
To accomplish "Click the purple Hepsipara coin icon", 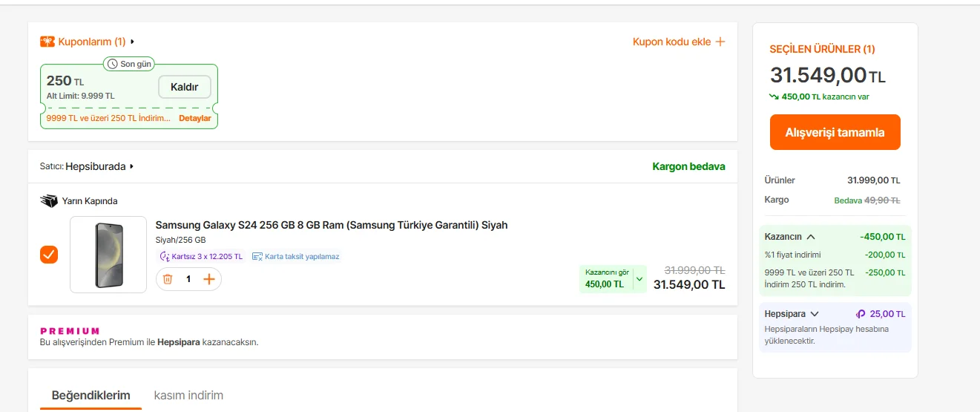I will coord(861,314).
